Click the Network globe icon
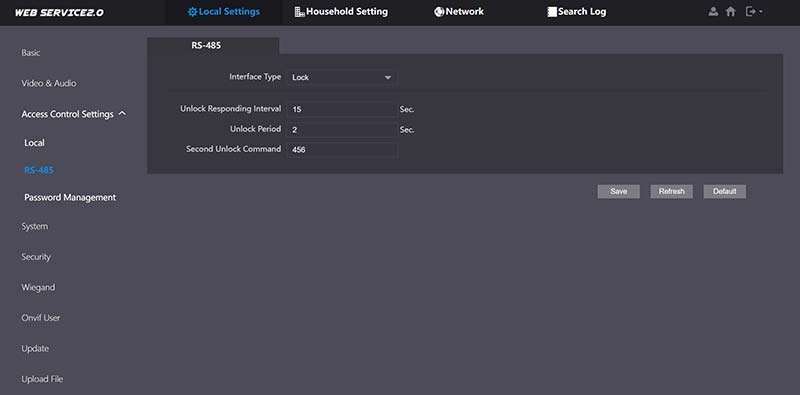 click(x=439, y=12)
